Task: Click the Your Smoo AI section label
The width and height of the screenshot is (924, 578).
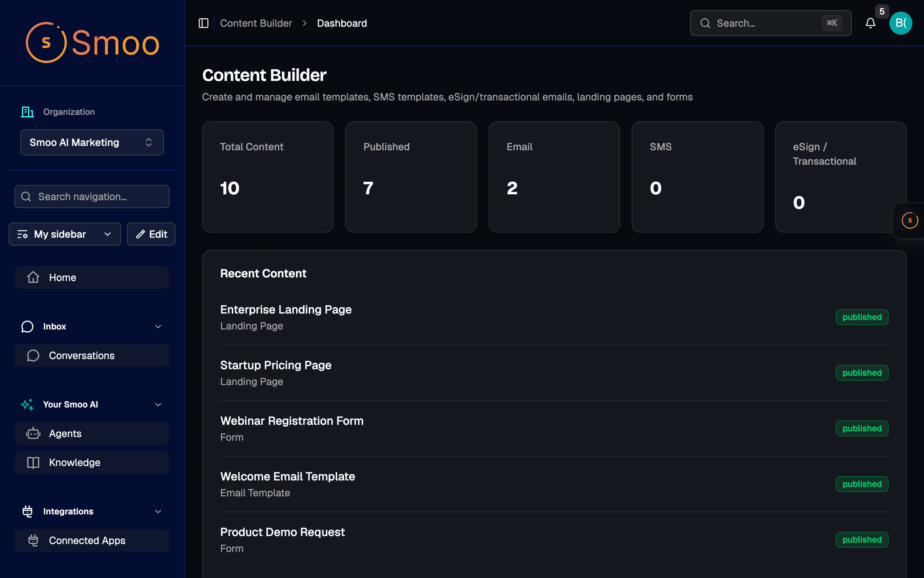Action: tap(71, 405)
